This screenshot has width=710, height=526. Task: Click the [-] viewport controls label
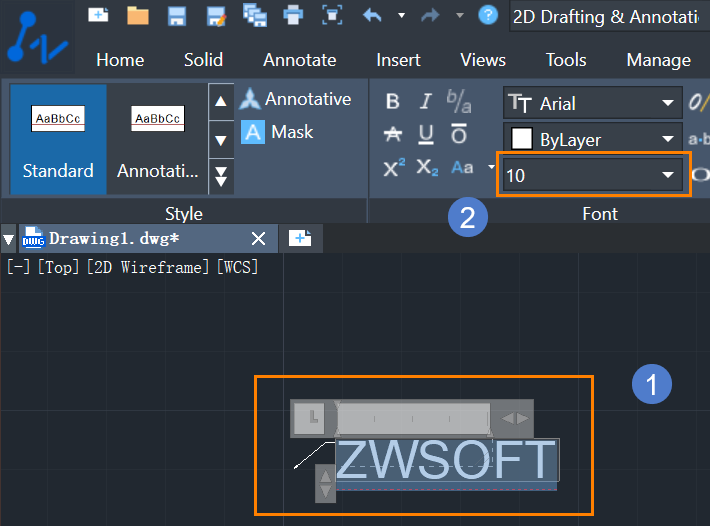point(19,267)
